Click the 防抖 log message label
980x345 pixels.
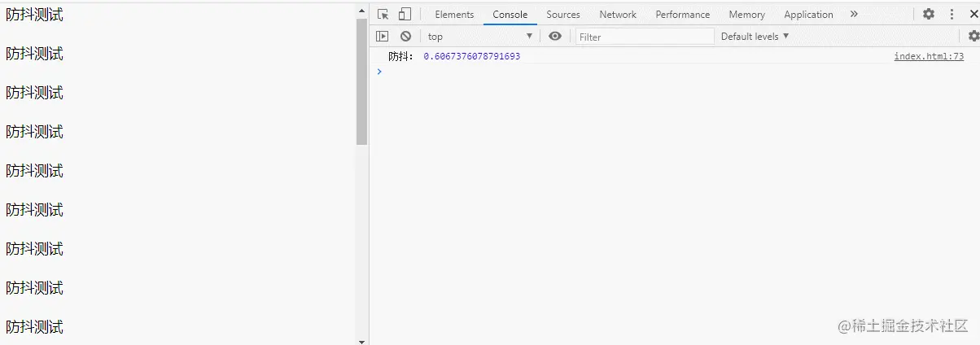[x=400, y=56]
